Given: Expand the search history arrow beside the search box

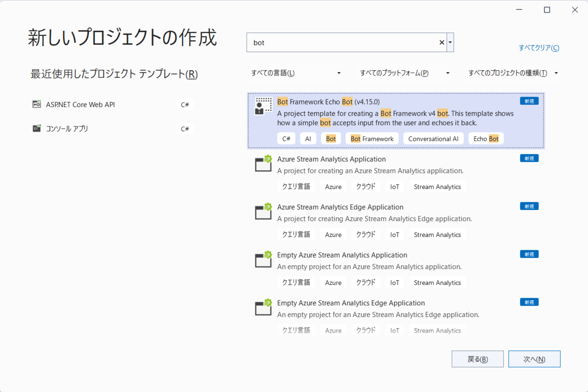Looking at the screenshot, I should tap(450, 42).
